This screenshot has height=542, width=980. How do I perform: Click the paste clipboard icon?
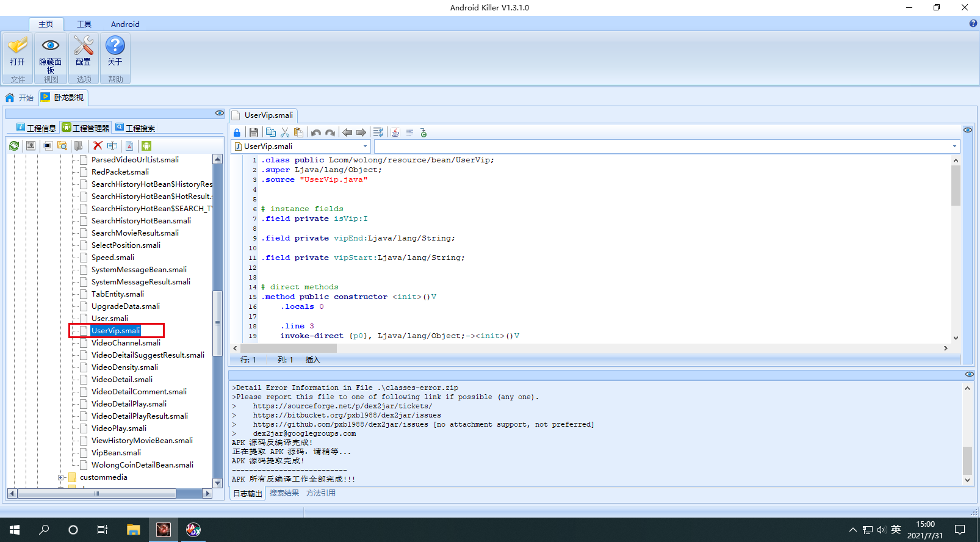pos(299,132)
